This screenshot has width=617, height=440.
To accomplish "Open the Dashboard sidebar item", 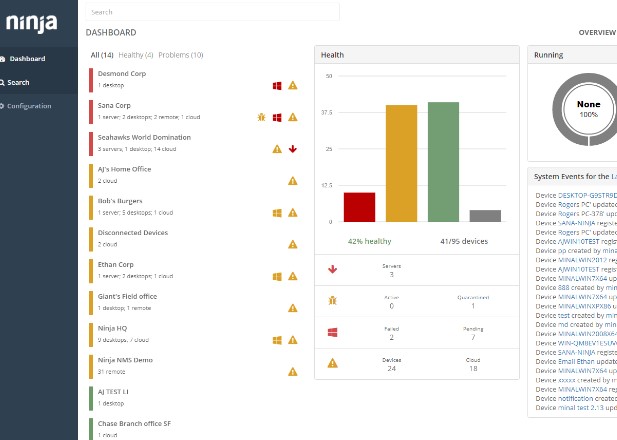I will (x=27, y=59).
